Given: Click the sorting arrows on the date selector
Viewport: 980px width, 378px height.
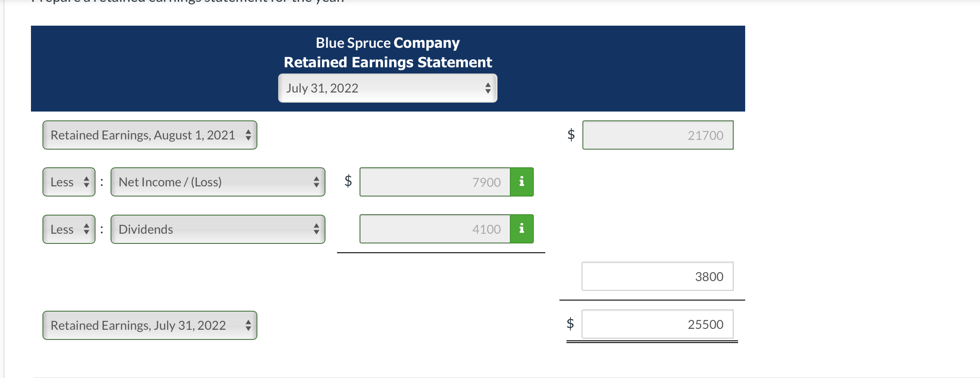Looking at the screenshot, I should pyautogui.click(x=488, y=88).
